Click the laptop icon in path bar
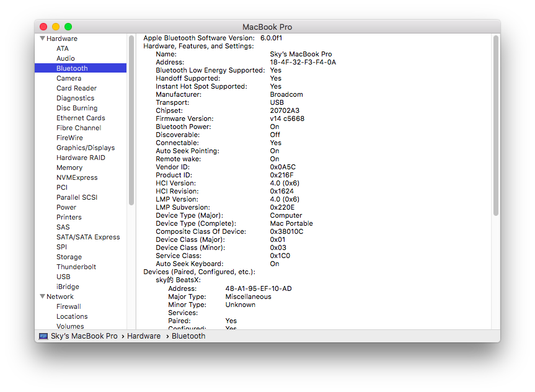This screenshot has height=392, width=535. (x=43, y=336)
